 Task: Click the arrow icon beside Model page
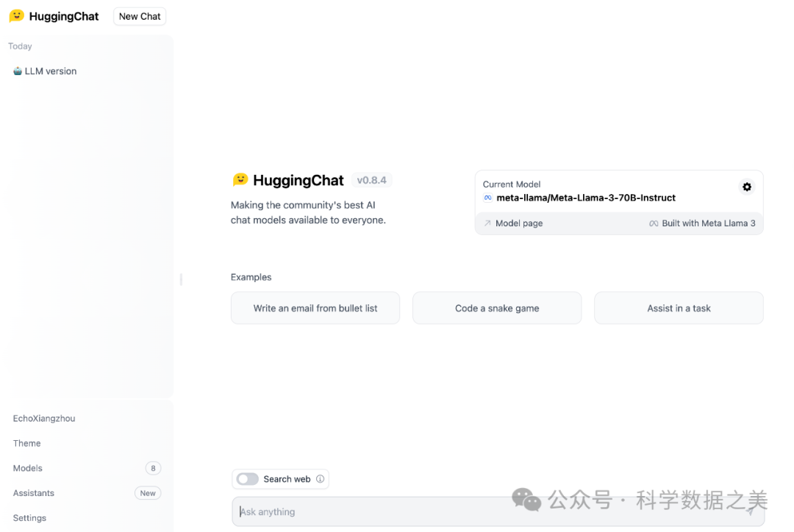(x=487, y=223)
